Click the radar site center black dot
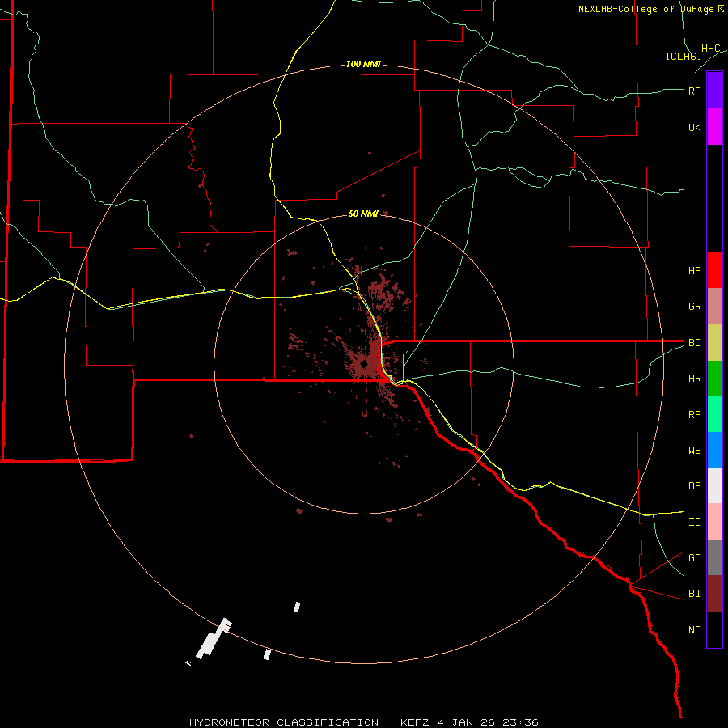 pyautogui.click(x=364, y=364)
